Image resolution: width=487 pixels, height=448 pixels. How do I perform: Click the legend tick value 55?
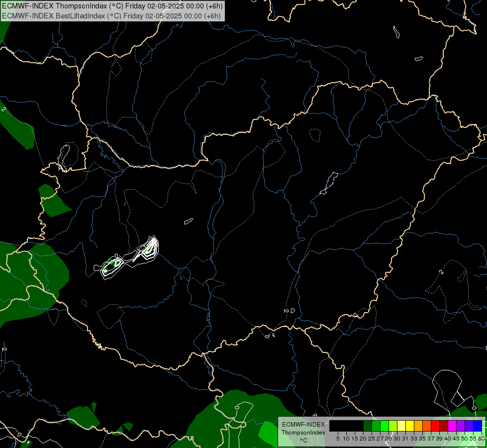(473, 439)
